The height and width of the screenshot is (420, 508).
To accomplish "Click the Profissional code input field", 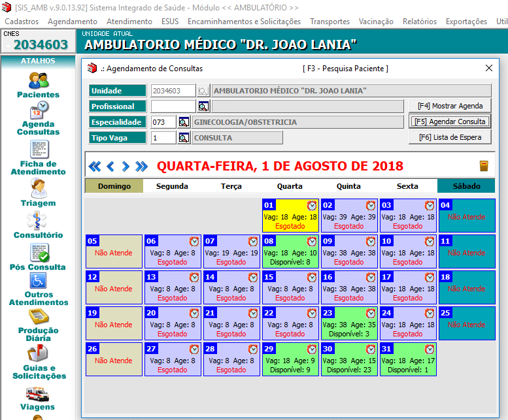I will [173, 106].
